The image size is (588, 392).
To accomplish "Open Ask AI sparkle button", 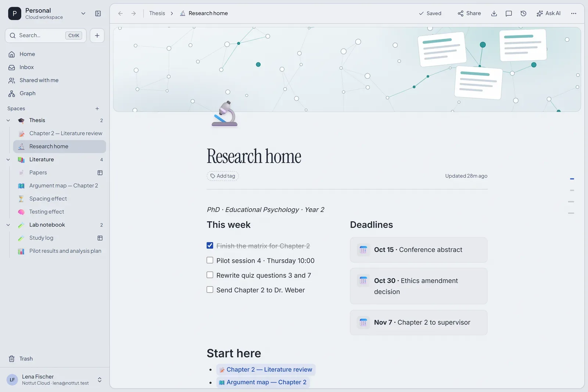I will pos(548,14).
